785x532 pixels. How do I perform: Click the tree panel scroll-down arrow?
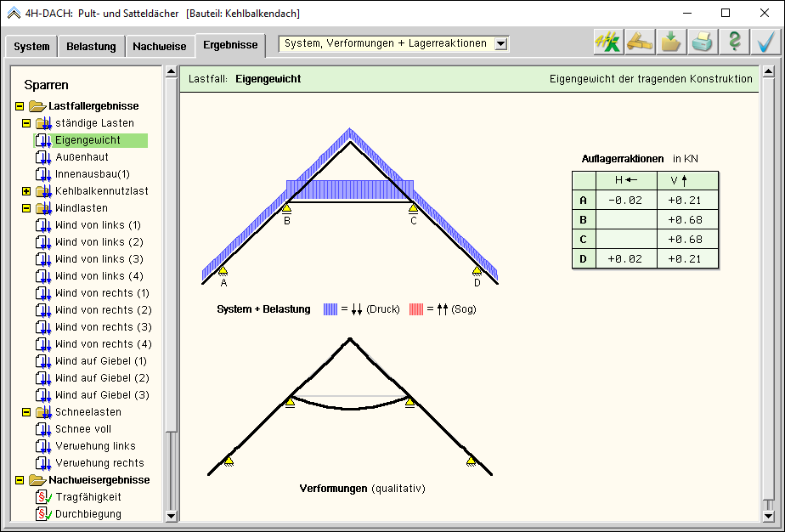click(171, 515)
